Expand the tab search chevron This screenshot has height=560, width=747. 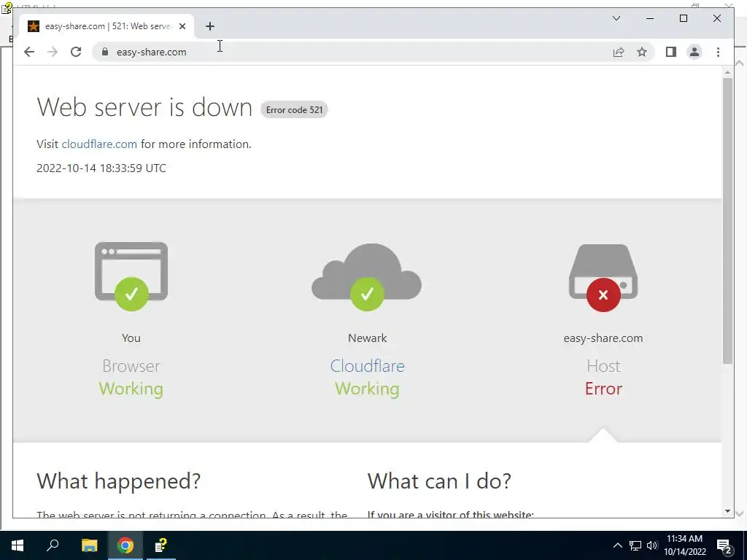[x=616, y=18]
